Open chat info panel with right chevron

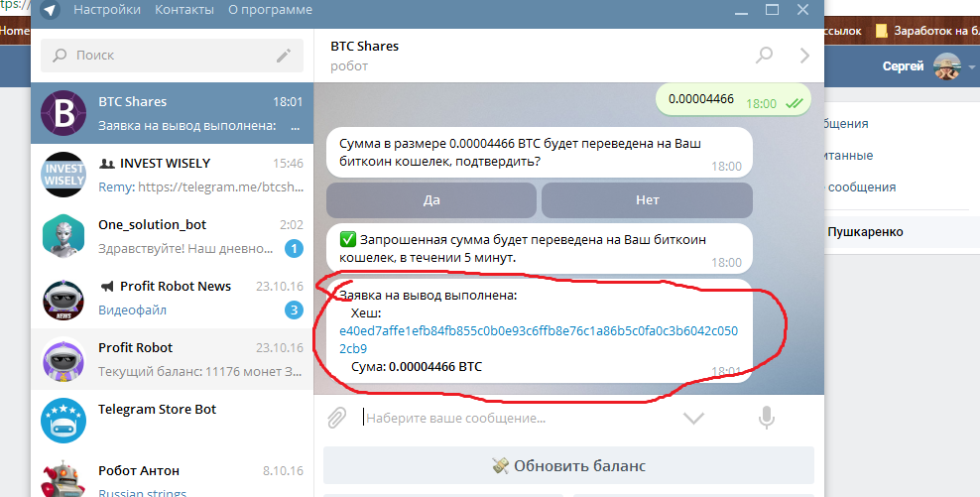(x=804, y=56)
